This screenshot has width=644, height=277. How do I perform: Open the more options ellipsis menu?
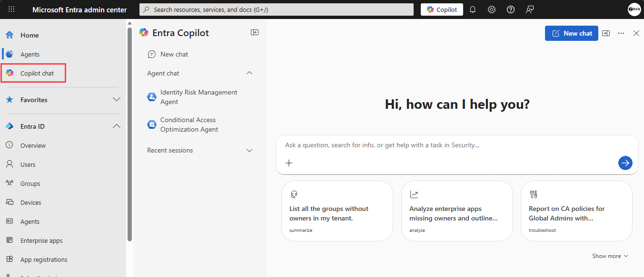[x=621, y=33]
